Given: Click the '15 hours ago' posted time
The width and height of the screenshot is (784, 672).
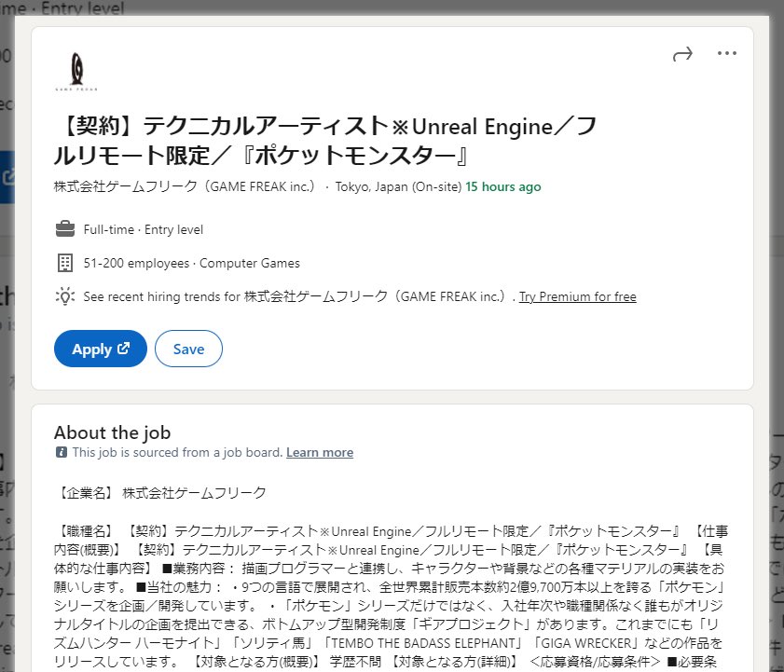Looking at the screenshot, I should click(x=503, y=186).
